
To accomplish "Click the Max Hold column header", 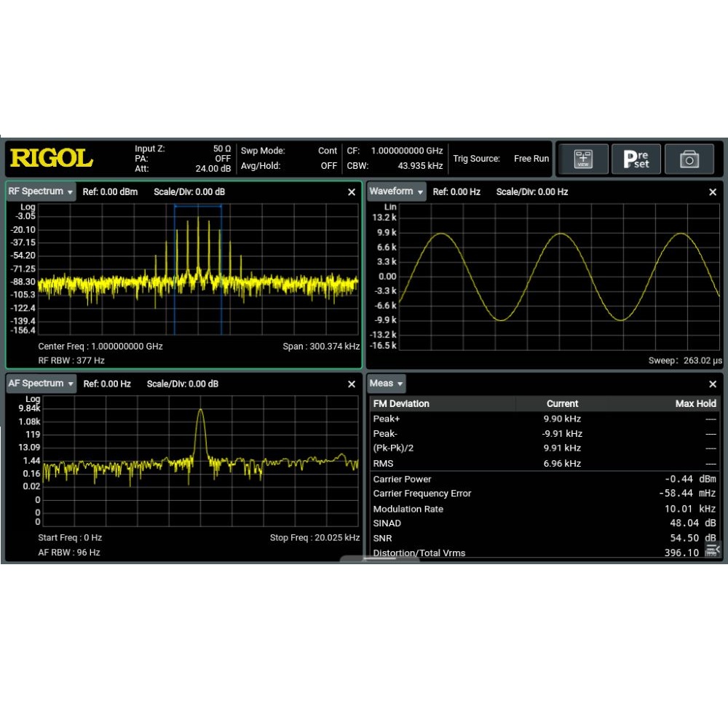I will (695, 403).
